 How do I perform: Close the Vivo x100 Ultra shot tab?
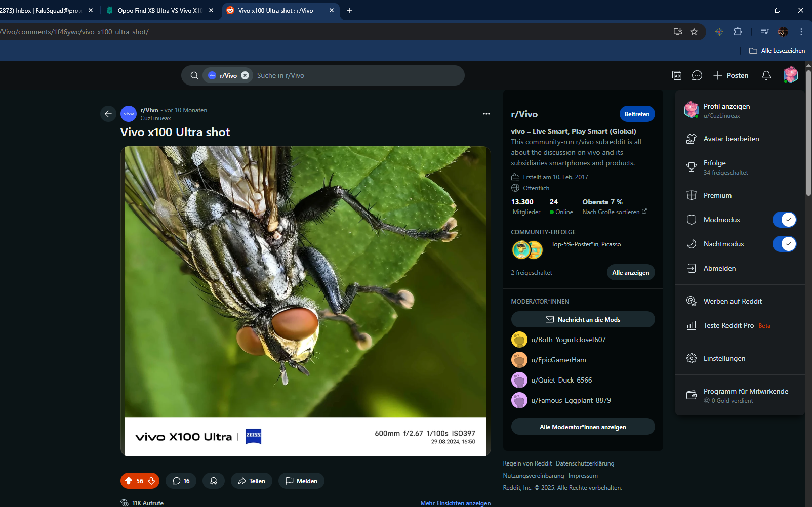click(x=332, y=10)
